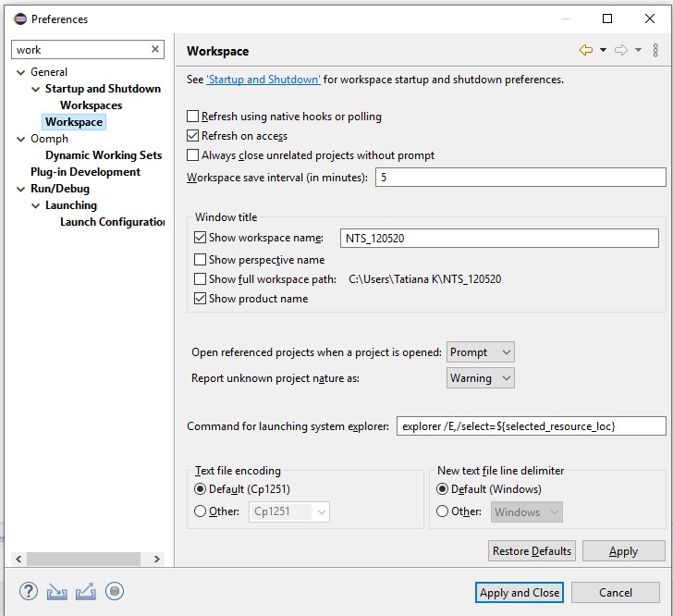Collapse the Startup and Shutdown node
This screenshot has width=673, height=616.
click(x=36, y=89)
